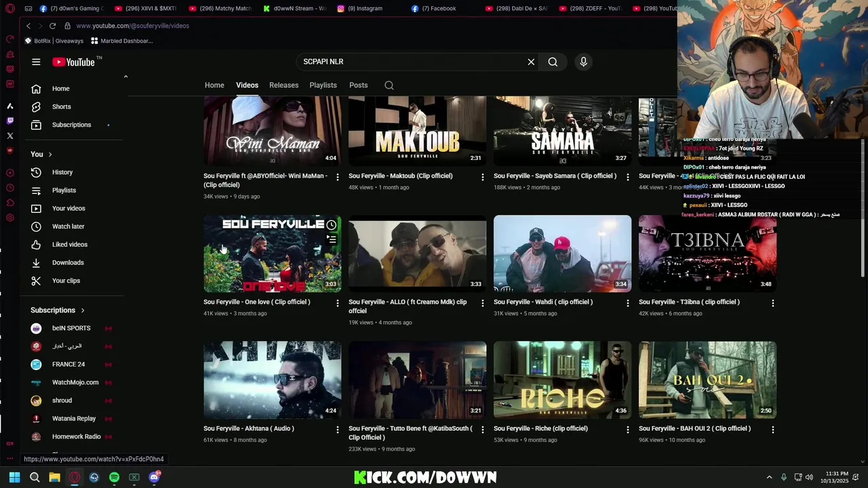This screenshot has height=488, width=868.
Task: Open more options for Sayeb Samara video
Action: click(627, 177)
